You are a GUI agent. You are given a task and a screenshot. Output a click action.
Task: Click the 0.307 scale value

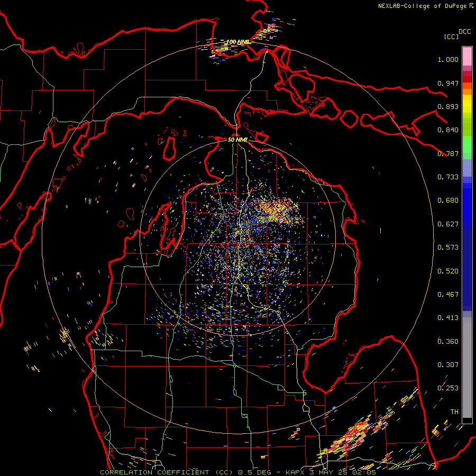pos(448,365)
